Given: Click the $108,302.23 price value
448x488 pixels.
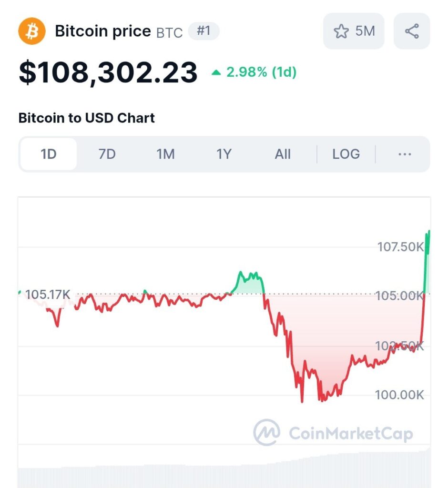Looking at the screenshot, I should pos(108,73).
